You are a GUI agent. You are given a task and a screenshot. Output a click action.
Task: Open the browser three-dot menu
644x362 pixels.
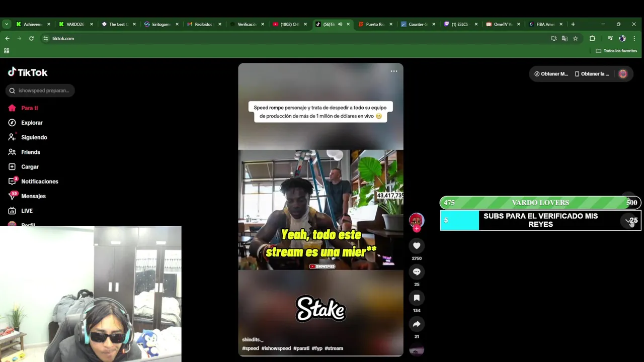pos(634,38)
